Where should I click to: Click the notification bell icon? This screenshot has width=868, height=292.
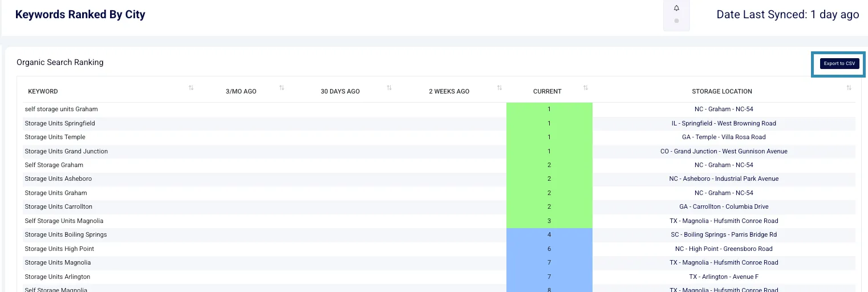pos(676,8)
